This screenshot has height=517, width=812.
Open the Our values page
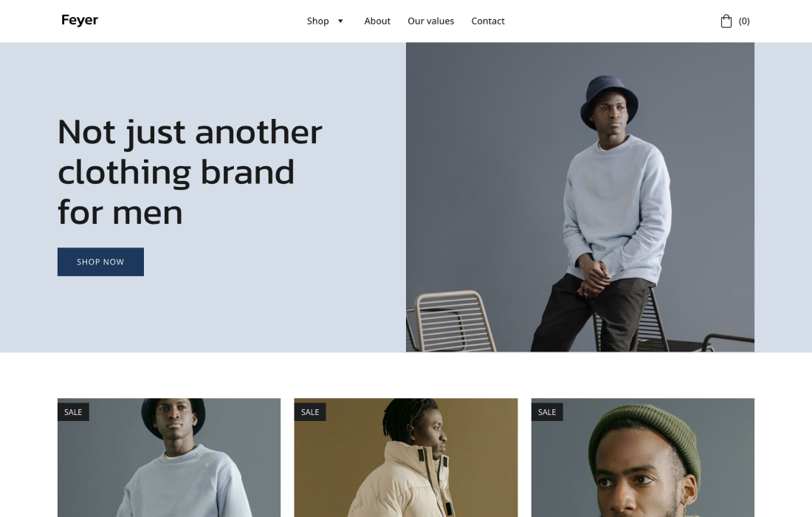click(x=430, y=21)
